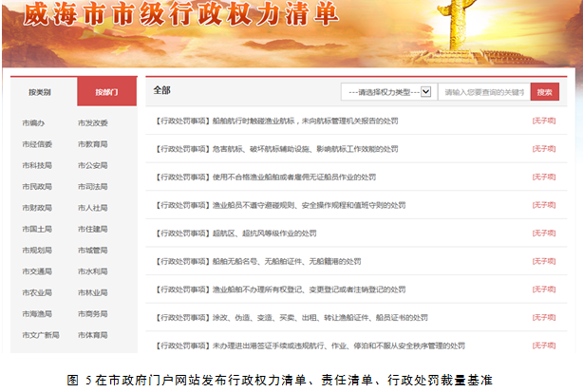Click the 市交通局 department link
The image size is (583, 392).
[x=36, y=271]
